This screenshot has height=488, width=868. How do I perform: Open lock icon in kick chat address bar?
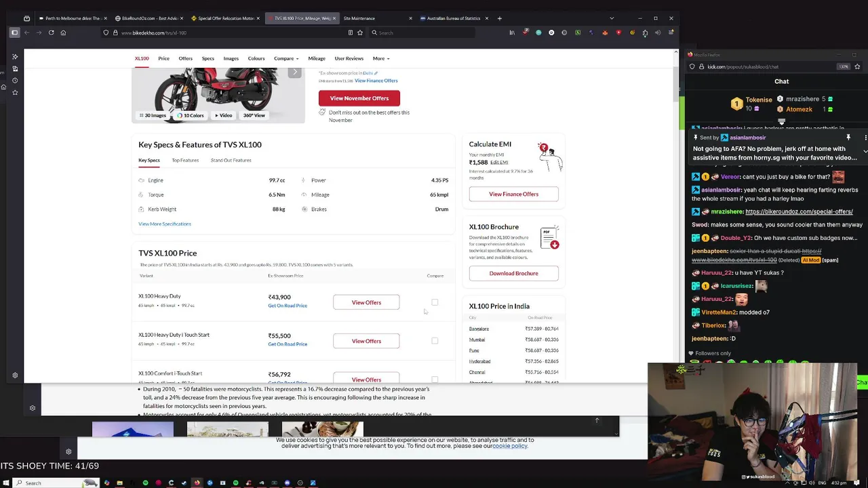702,66
